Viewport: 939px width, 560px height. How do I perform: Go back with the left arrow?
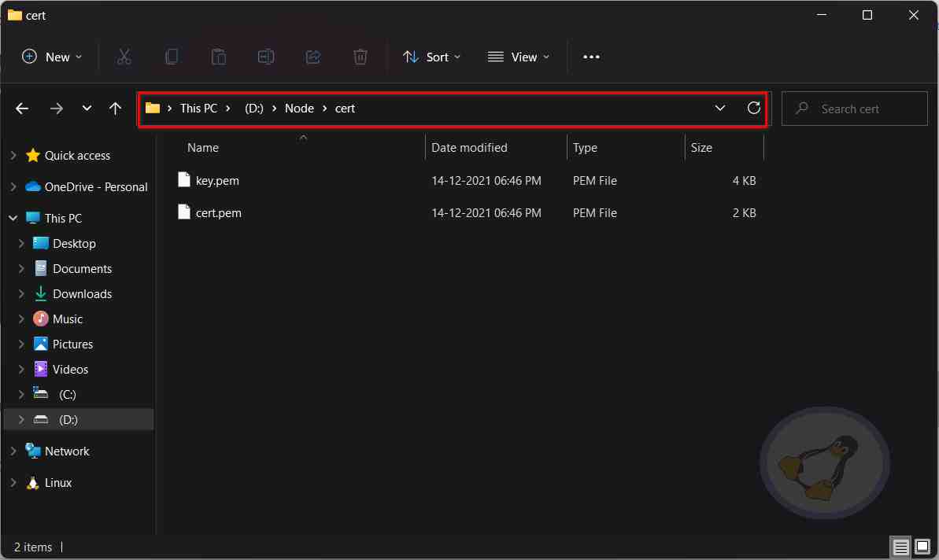pos(22,109)
